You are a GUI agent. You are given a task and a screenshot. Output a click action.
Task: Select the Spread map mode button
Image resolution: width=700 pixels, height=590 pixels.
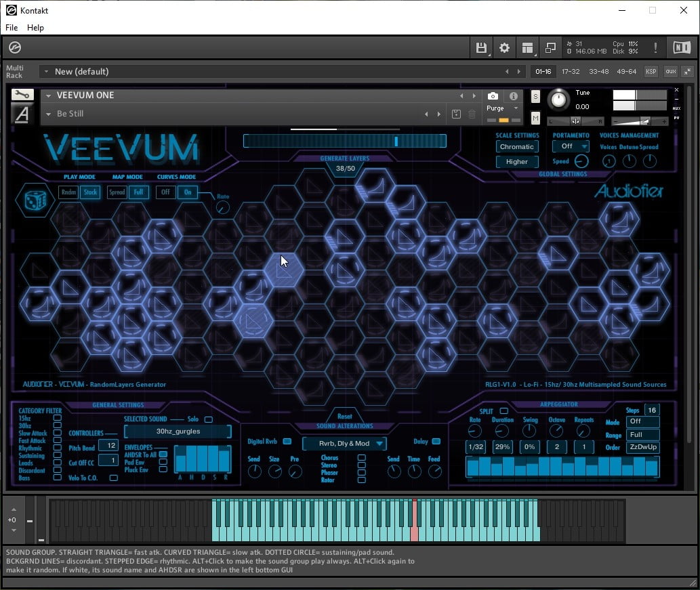(117, 192)
